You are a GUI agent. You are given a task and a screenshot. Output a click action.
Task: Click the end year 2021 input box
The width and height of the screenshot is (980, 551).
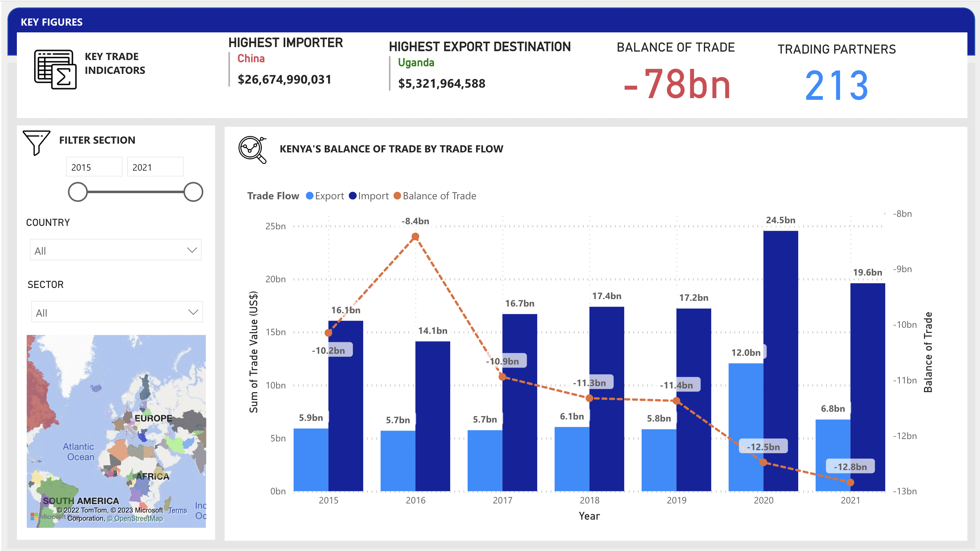155,167
